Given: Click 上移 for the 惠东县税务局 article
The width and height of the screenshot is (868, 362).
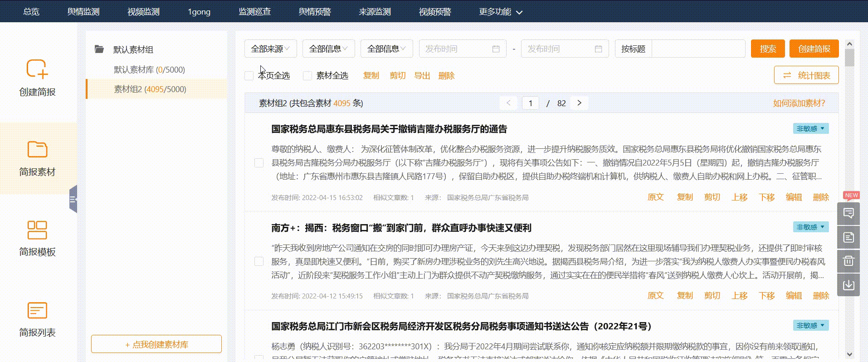Looking at the screenshot, I should (739, 197).
